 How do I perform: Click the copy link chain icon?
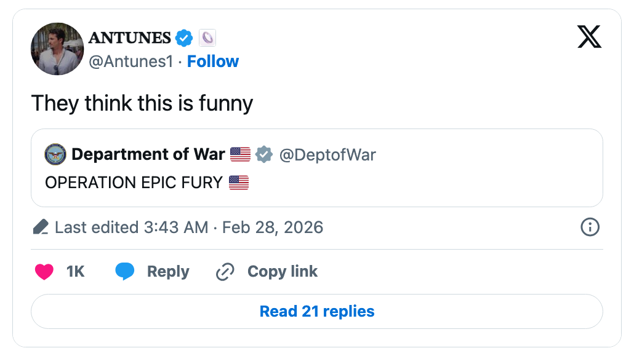[225, 272]
